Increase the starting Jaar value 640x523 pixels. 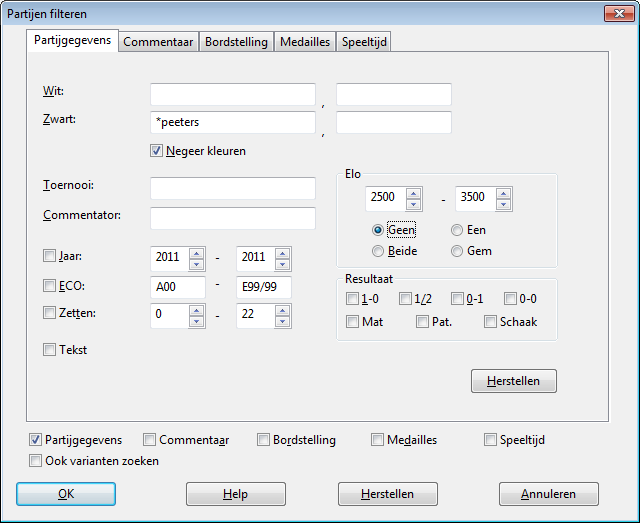click(197, 252)
